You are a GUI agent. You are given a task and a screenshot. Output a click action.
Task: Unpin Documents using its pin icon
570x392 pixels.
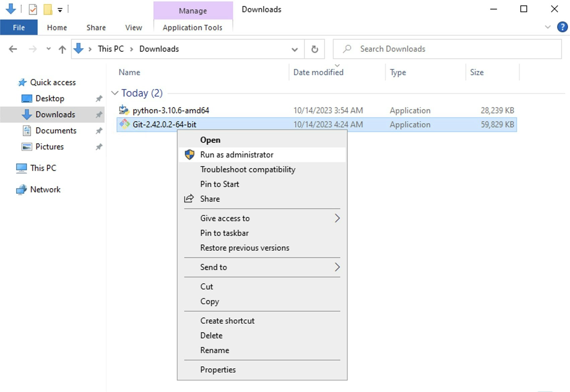pyautogui.click(x=99, y=131)
